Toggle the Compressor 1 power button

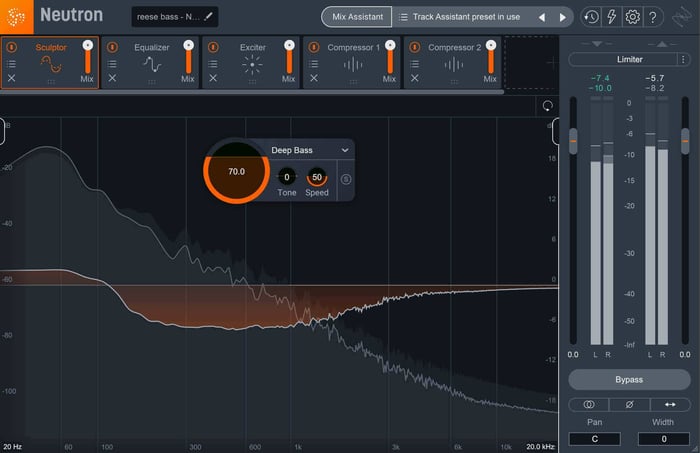click(314, 47)
